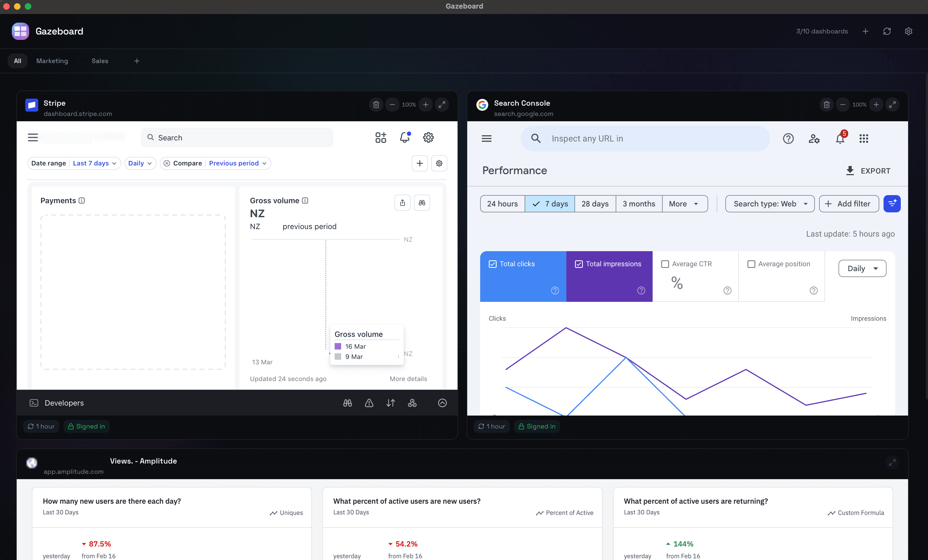Disable the Total clicks metric checkbox
Screen dimensions: 928x560
(493, 264)
